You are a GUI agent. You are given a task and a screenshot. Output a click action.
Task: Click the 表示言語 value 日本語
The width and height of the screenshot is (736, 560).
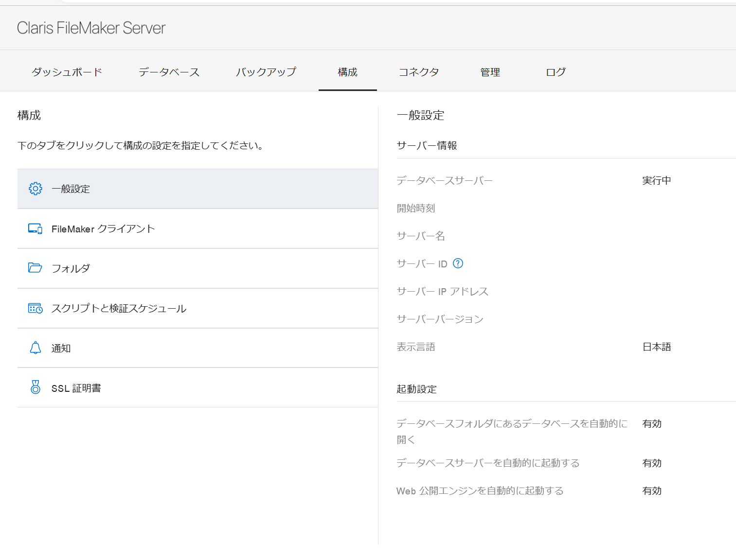[656, 347]
